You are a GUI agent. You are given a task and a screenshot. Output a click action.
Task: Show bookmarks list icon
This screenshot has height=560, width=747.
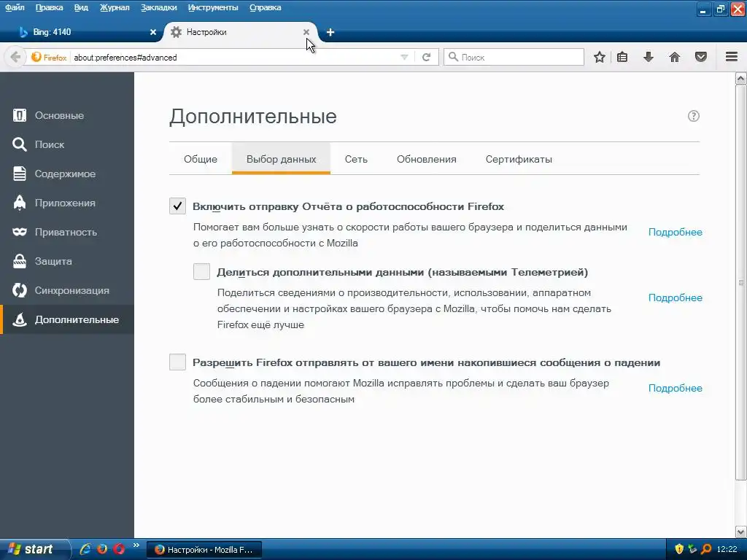[622, 57]
